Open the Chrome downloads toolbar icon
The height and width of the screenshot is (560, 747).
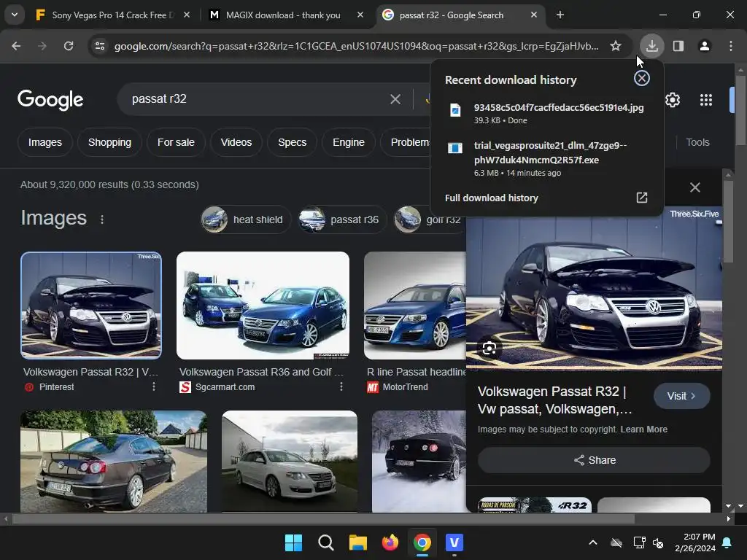[651, 46]
